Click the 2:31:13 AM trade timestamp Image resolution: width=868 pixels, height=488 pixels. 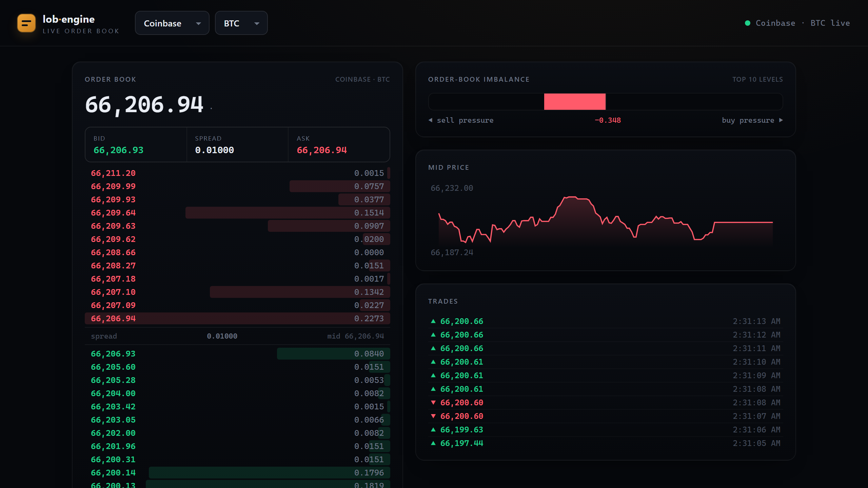pyautogui.click(x=756, y=321)
